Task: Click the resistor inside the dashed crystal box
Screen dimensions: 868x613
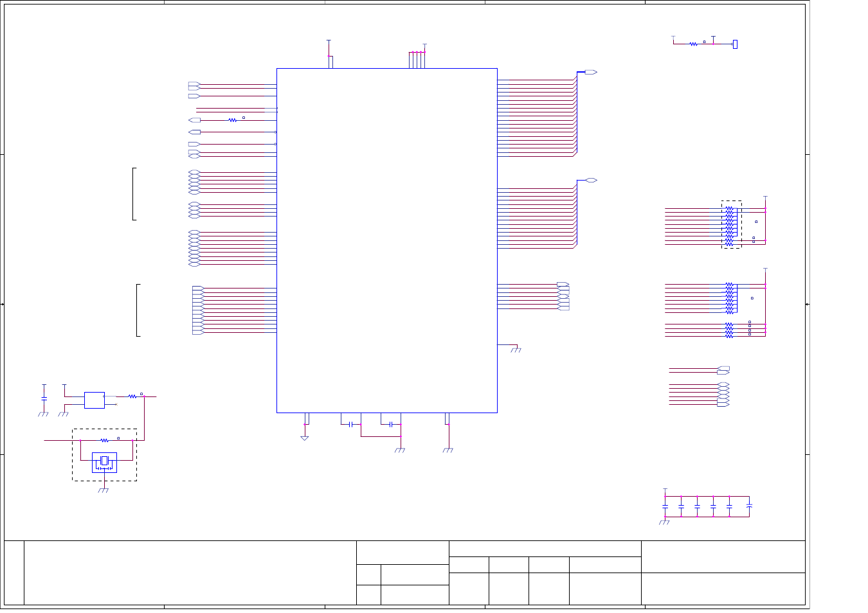Action: click(x=104, y=440)
